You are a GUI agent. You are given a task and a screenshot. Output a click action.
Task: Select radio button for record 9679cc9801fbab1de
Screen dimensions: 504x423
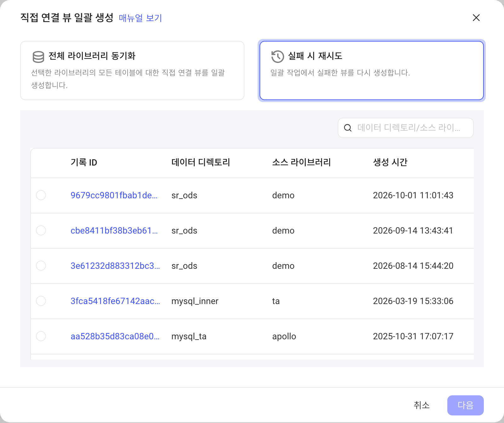(41, 195)
